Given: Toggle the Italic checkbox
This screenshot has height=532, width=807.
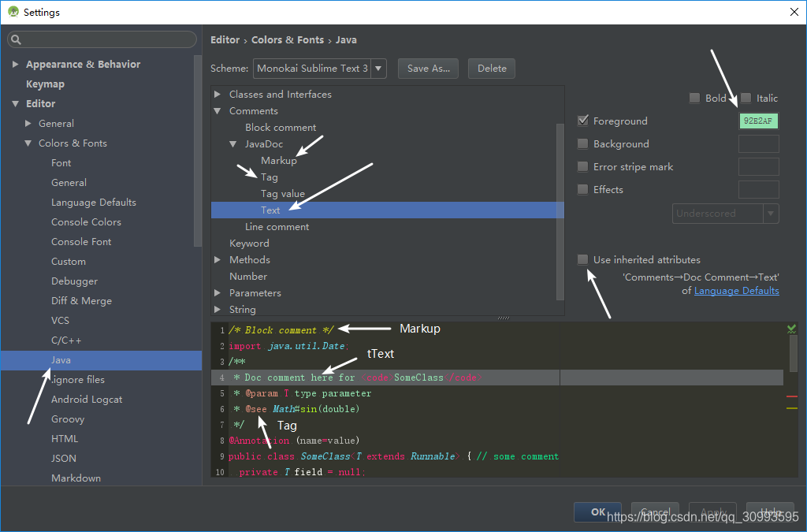Looking at the screenshot, I should 746,98.
